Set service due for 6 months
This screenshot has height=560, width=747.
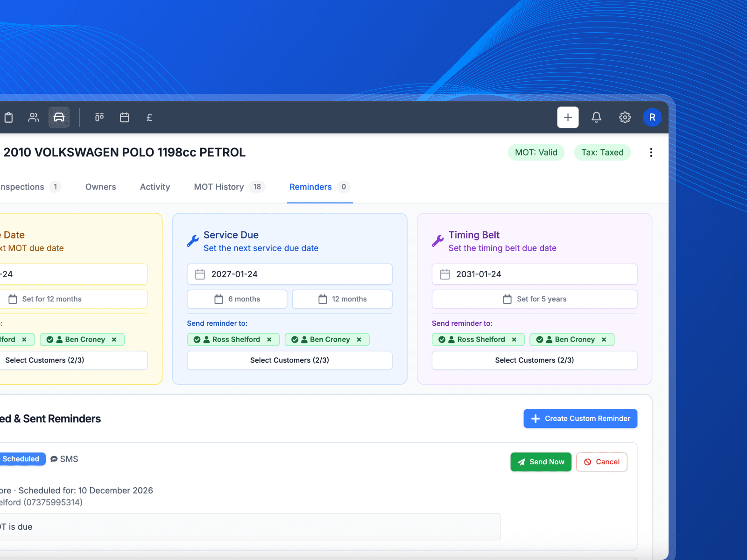coord(237,299)
